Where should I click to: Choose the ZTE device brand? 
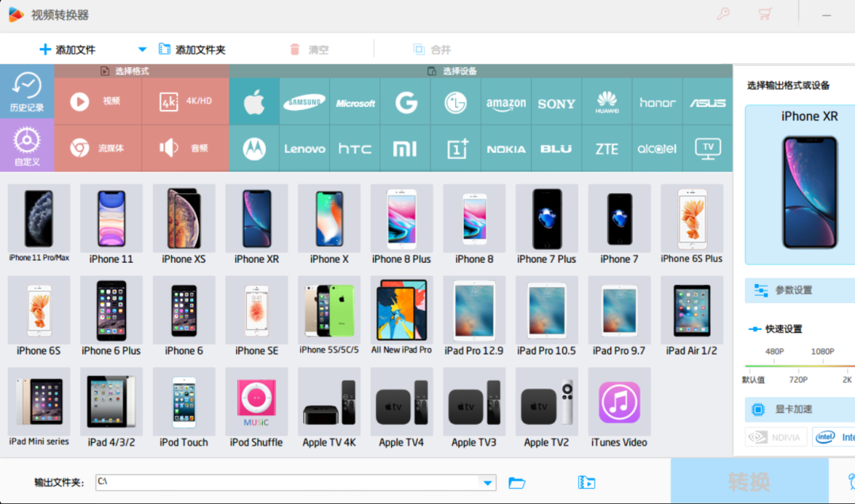coord(607,148)
